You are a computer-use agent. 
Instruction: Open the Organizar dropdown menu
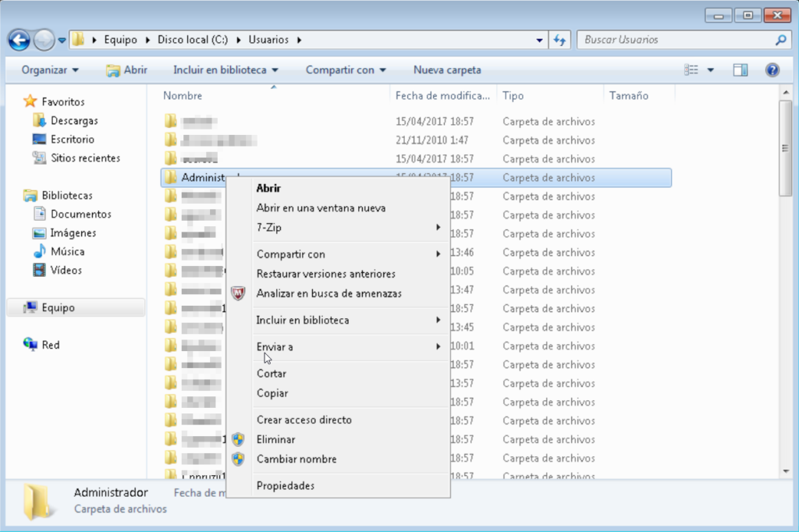[50, 70]
